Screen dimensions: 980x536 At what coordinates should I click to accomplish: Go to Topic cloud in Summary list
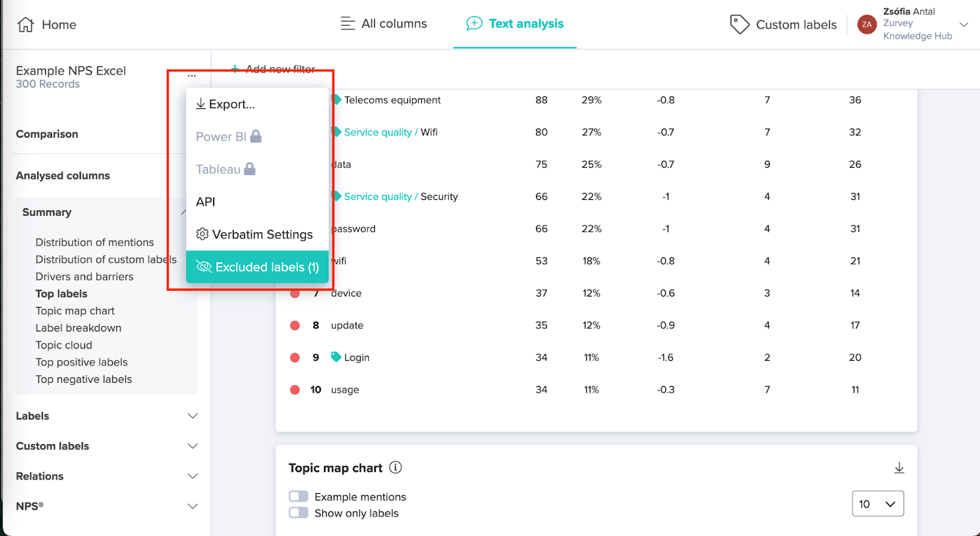tap(64, 345)
